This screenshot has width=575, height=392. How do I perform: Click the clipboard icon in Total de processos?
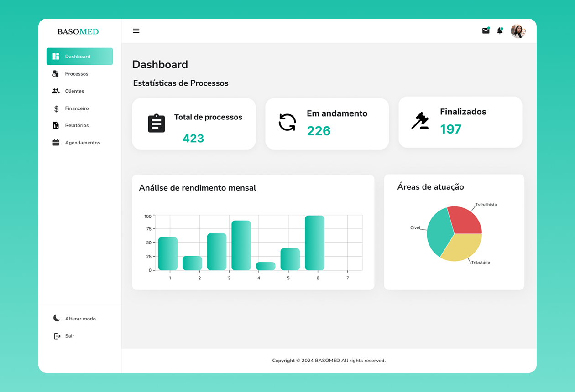pos(156,124)
